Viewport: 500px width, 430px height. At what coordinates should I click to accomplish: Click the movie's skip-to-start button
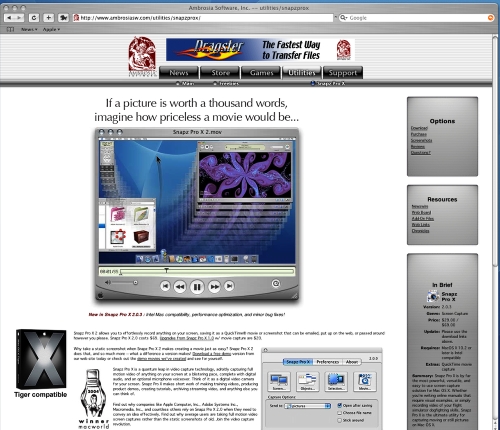[165, 286]
